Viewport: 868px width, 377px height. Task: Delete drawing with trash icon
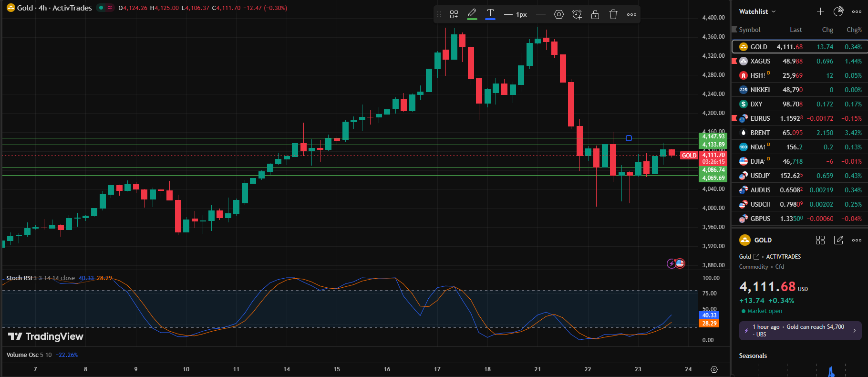(613, 14)
